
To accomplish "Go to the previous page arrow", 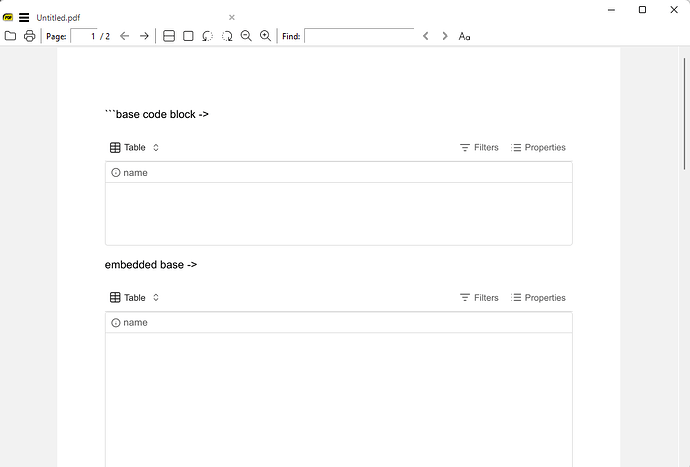I will click(125, 36).
